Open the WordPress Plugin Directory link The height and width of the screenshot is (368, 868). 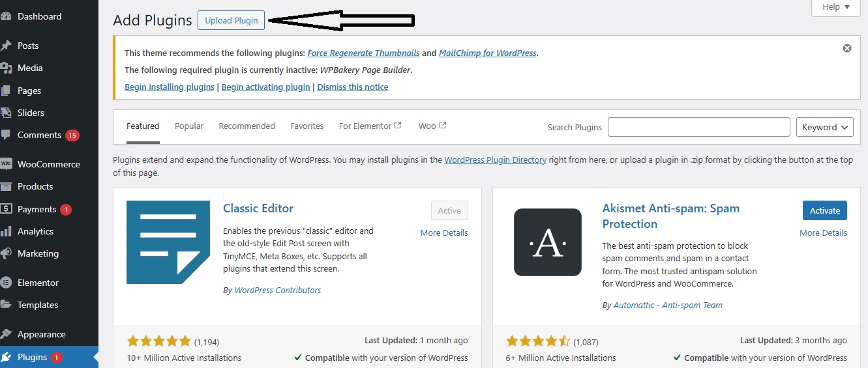496,160
